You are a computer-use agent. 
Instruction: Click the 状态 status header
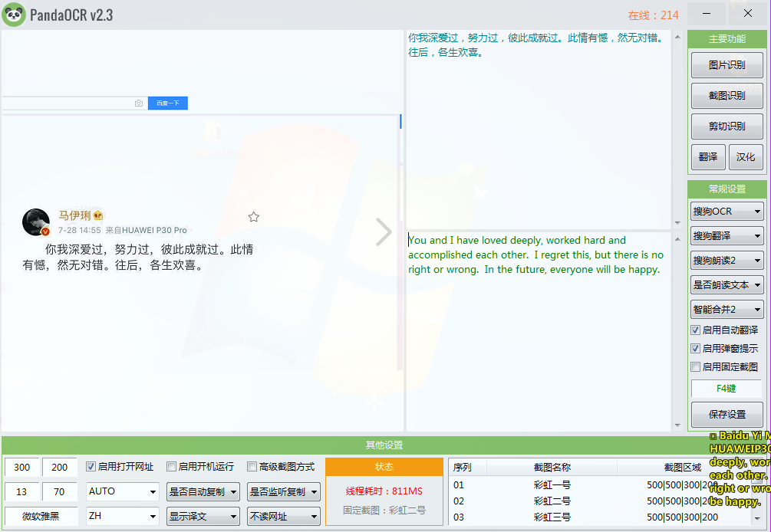click(x=384, y=467)
